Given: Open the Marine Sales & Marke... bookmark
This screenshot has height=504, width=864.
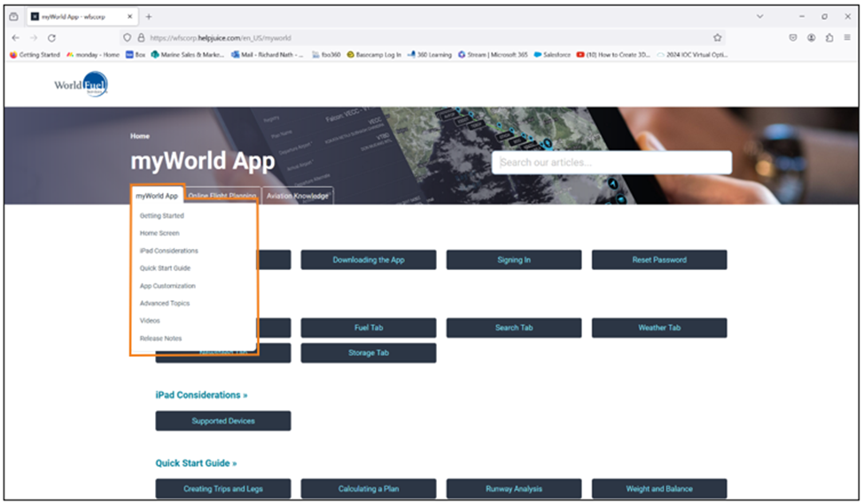Looking at the screenshot, I should [x=188, y=55].
